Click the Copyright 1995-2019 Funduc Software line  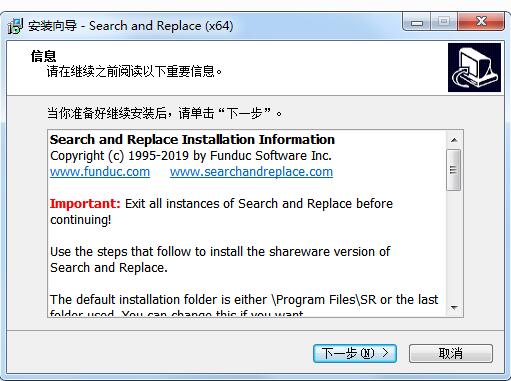pyautogui.click(x=191, y=156)
